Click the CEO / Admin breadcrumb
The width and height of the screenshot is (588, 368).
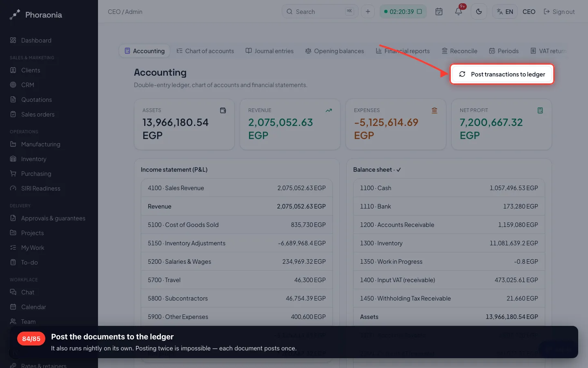point(125,12)
